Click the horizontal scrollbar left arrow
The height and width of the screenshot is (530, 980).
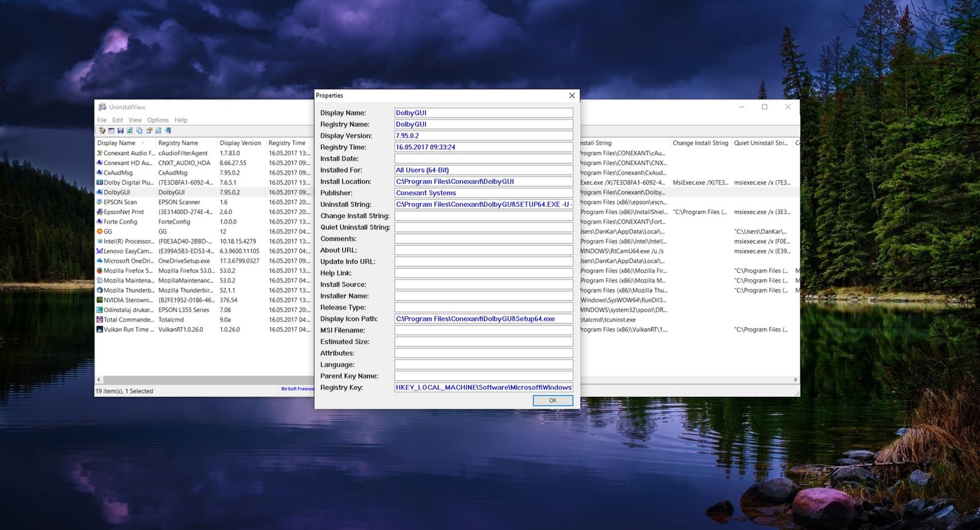[x=99, y=380]
